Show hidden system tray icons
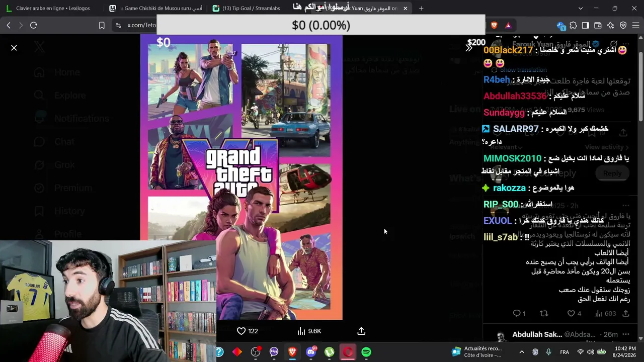The height and width of the screenshot is (362, 644). pos(522,352)
